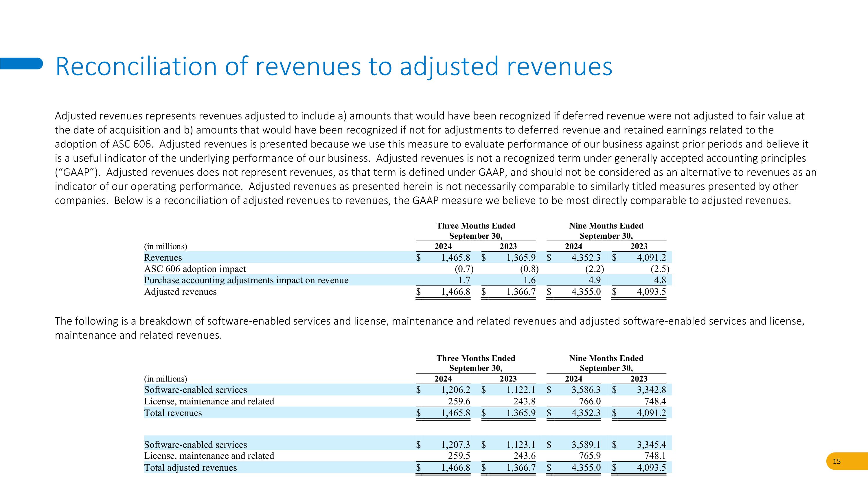Select the 1,465.8 value in the Revenues row
868x488 pixels.
coord(456,258)
